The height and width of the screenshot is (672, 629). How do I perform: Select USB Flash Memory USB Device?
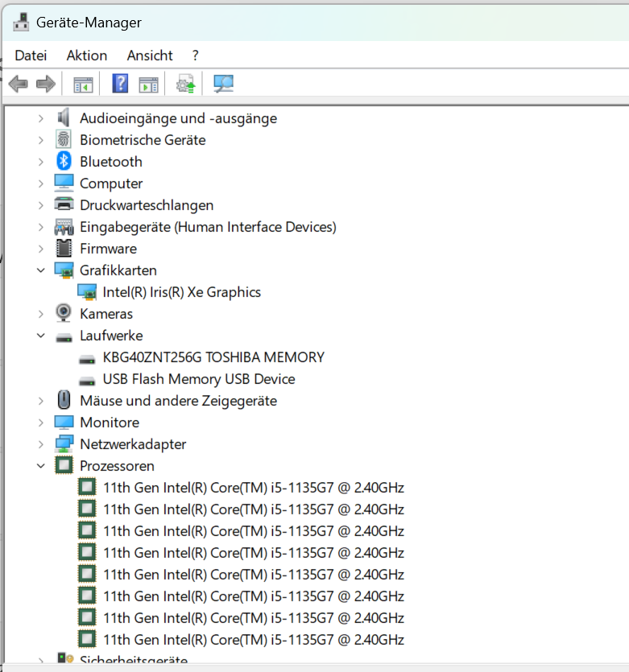[x=199, y=379]
